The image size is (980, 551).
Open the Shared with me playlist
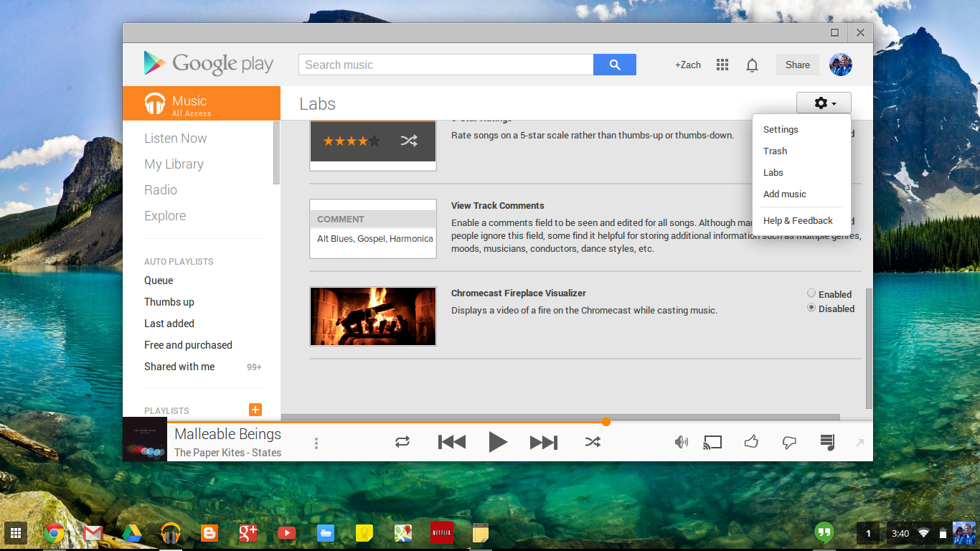[179, 367]
